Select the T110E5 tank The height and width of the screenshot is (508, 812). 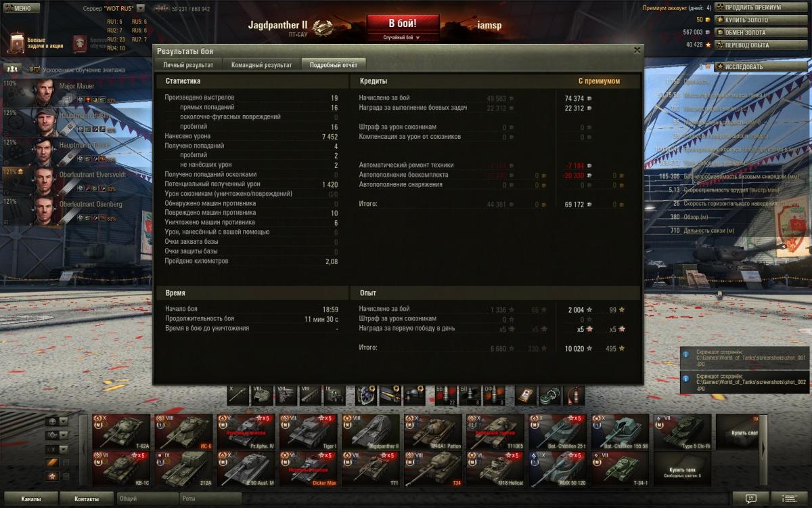[x=495, y=432]
